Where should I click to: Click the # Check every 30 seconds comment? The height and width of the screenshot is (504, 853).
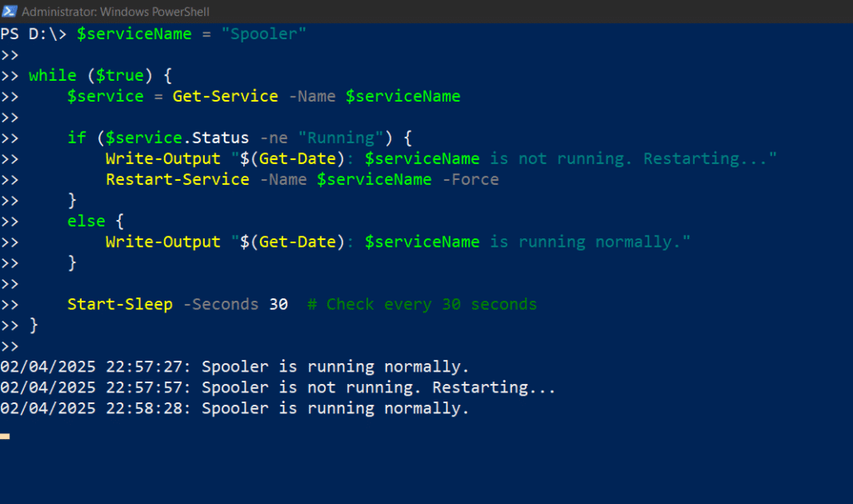[x=422, y=304]
